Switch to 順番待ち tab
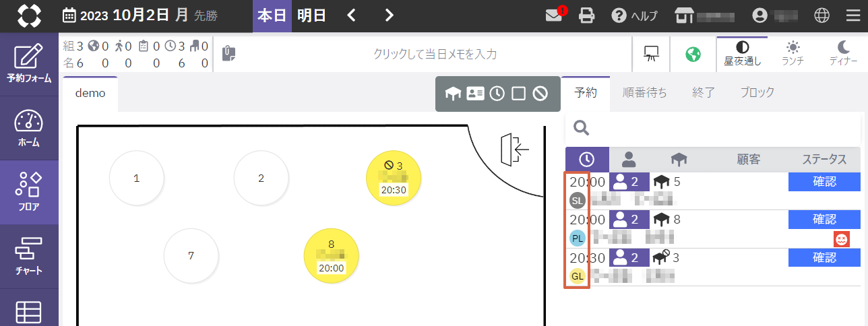The height and width of the screenshot is (326, 868). point(644,93)
